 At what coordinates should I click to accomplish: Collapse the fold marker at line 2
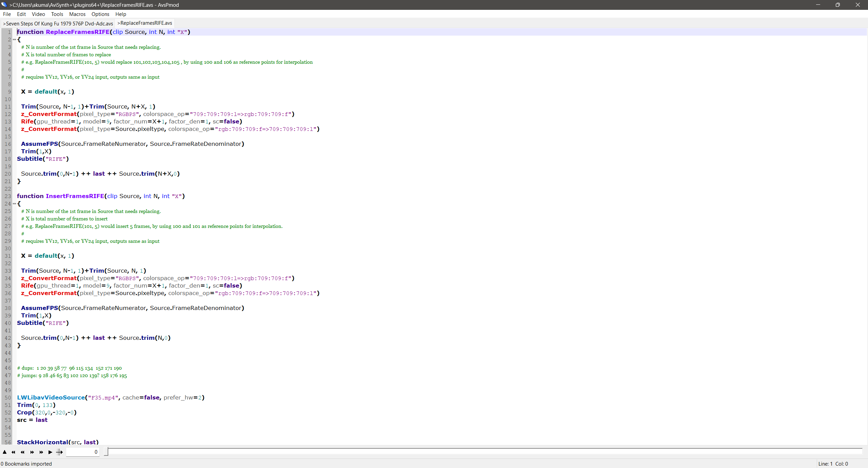tap(15, 40)
